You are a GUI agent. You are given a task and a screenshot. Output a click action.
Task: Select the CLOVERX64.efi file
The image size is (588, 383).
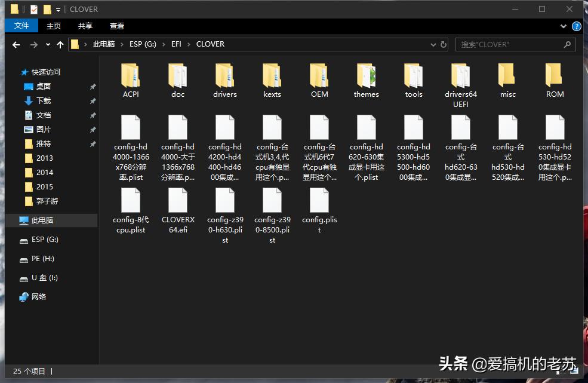pyautogui.click(x=178, y=201)
